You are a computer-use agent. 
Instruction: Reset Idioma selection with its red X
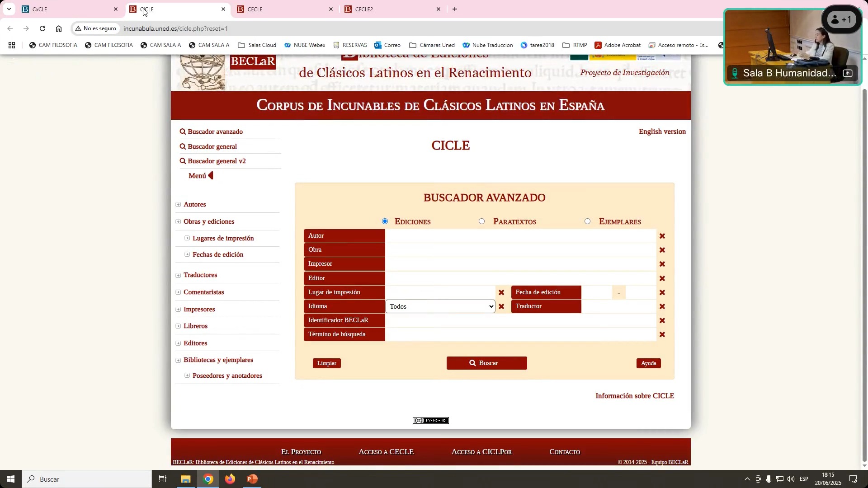pyautogui.click(x=501, y=307)
